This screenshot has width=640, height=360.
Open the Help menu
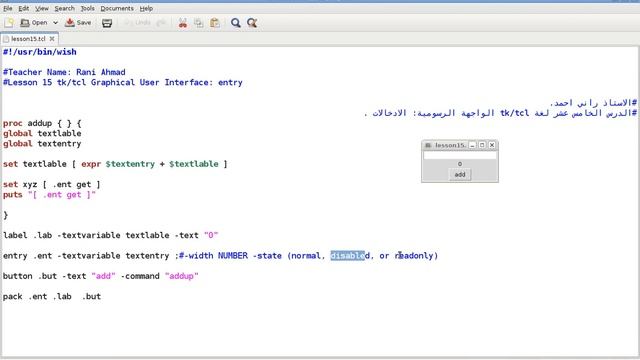pos(146,8)
